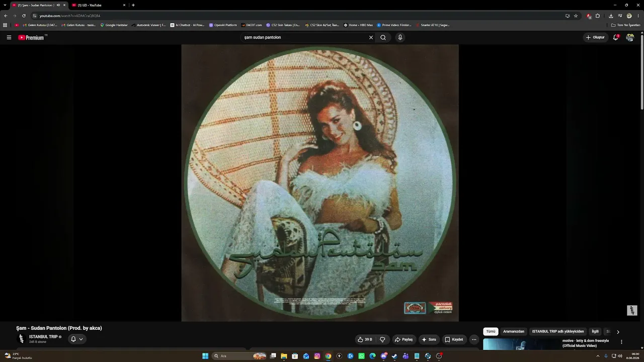Open Instagram from the taskbar

[317, 356]
